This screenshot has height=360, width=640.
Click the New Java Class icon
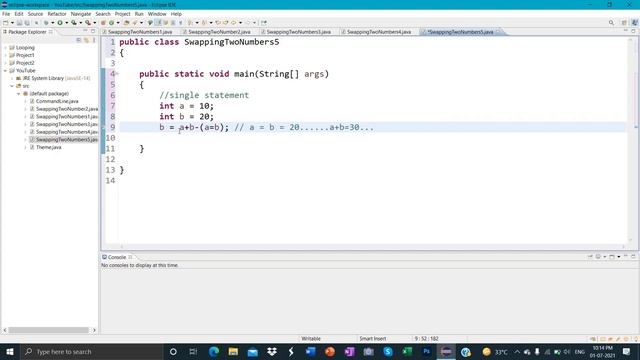(111, 22)
